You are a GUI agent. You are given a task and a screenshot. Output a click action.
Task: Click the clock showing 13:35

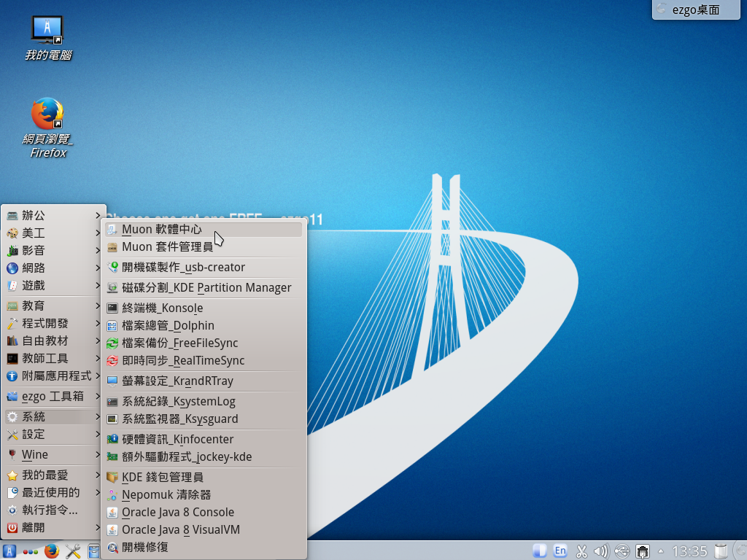tap(689, 551)
